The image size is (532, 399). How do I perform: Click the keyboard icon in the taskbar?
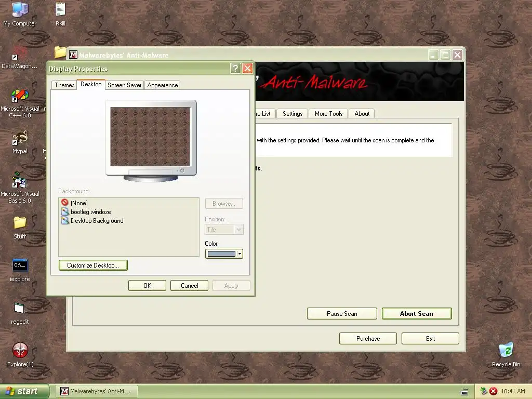point(464,392)
